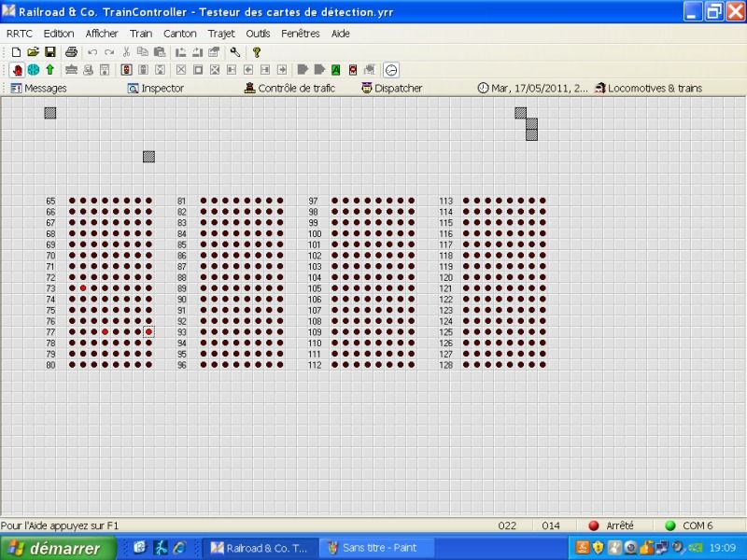
Task: Open the Trajet menu
Action: coord(221,34)
